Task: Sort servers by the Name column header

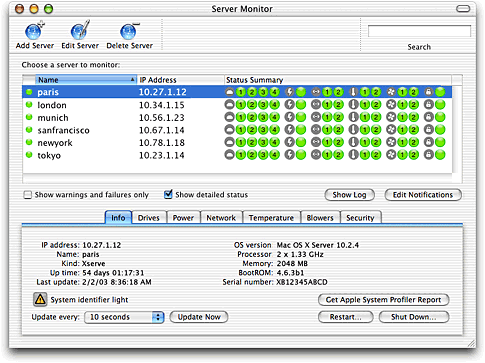Action: (86, 80)
